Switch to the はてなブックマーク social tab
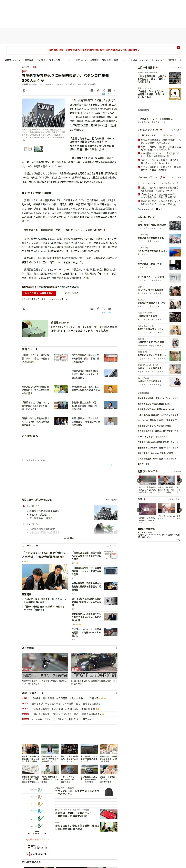 point(170,183)
